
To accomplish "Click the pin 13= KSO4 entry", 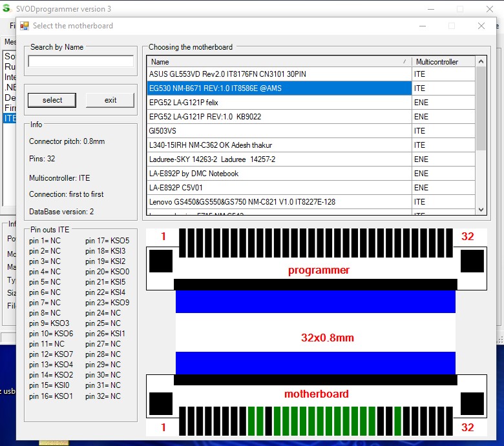I will (51, 365).
